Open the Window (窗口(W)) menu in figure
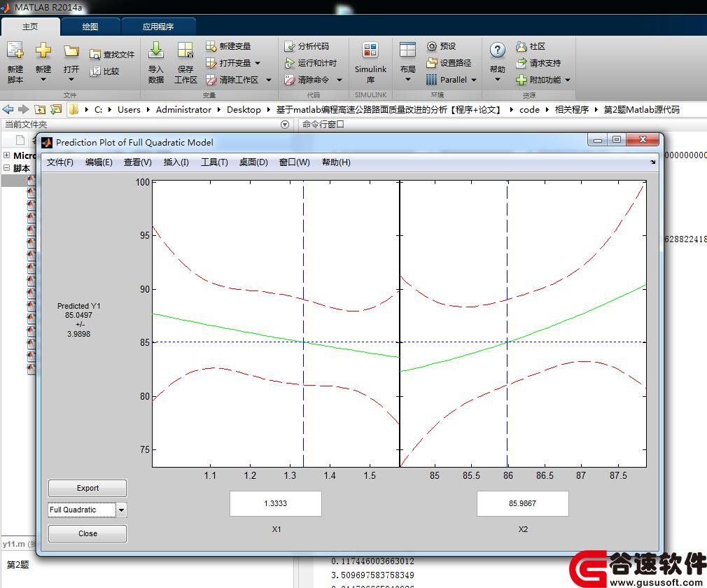The width and height of the screenshot is (707, 588). pyautogui.click(x=295, y=162)
